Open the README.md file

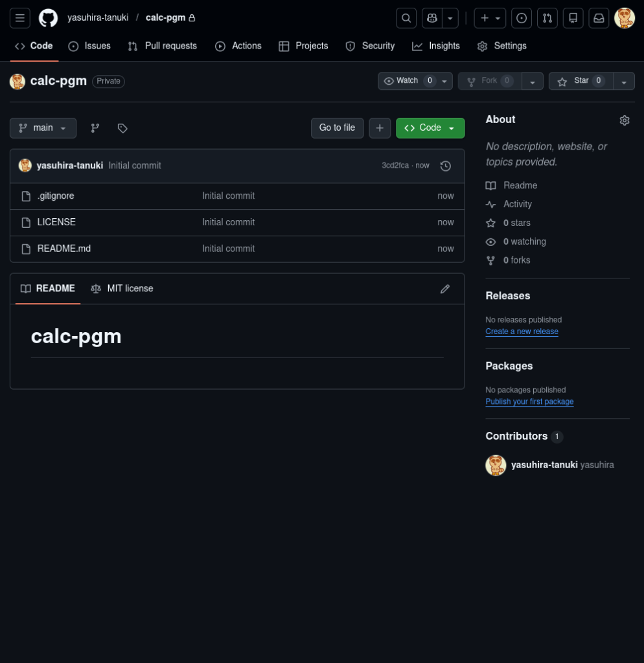click(x=64, y=249)
